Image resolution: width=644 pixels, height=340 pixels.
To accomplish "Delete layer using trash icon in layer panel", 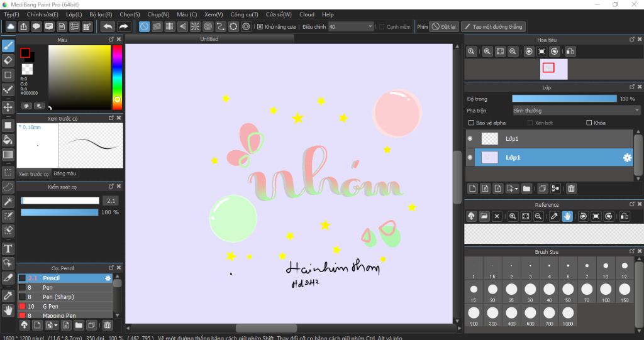I will click(x=571, y=189).
